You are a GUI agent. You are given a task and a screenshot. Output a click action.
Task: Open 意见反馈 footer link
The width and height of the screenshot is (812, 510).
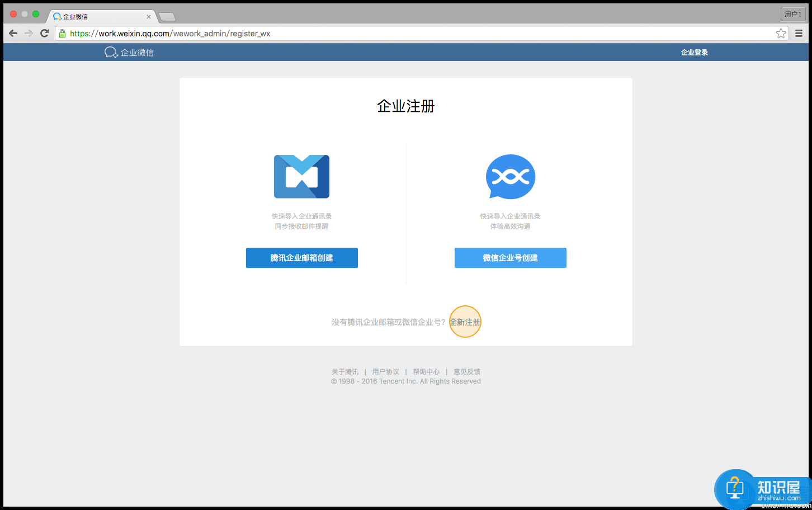point(467,372)
